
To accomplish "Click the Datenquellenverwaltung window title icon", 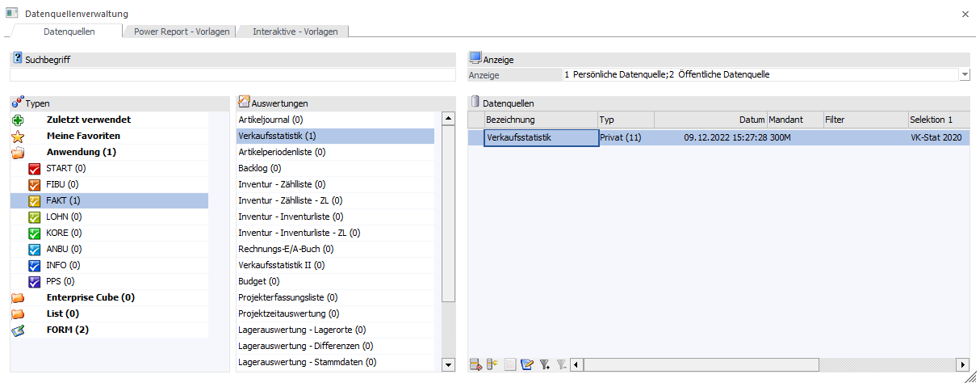I will (x=12, y=14).
